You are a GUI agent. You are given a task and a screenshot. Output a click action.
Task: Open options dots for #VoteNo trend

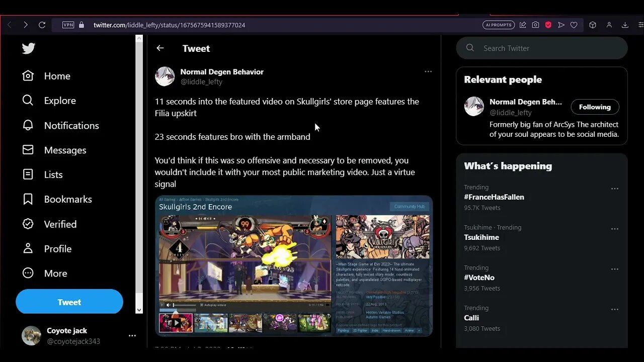pyautogui.click(x=614, y=269)
